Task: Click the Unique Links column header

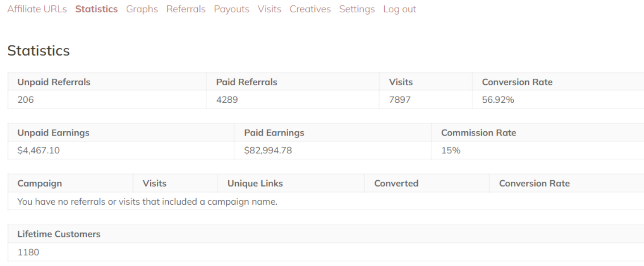Action: click(255, 183)
